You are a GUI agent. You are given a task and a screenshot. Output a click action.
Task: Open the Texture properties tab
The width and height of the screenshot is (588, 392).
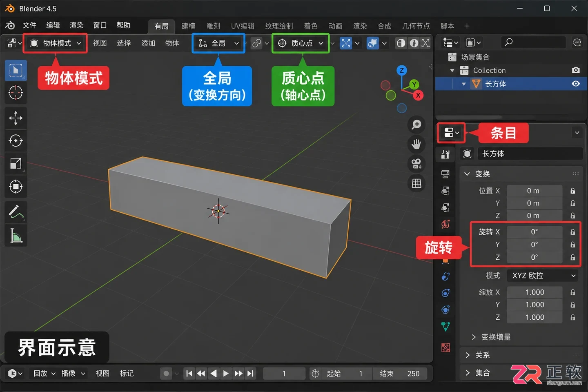coord(445,347)
